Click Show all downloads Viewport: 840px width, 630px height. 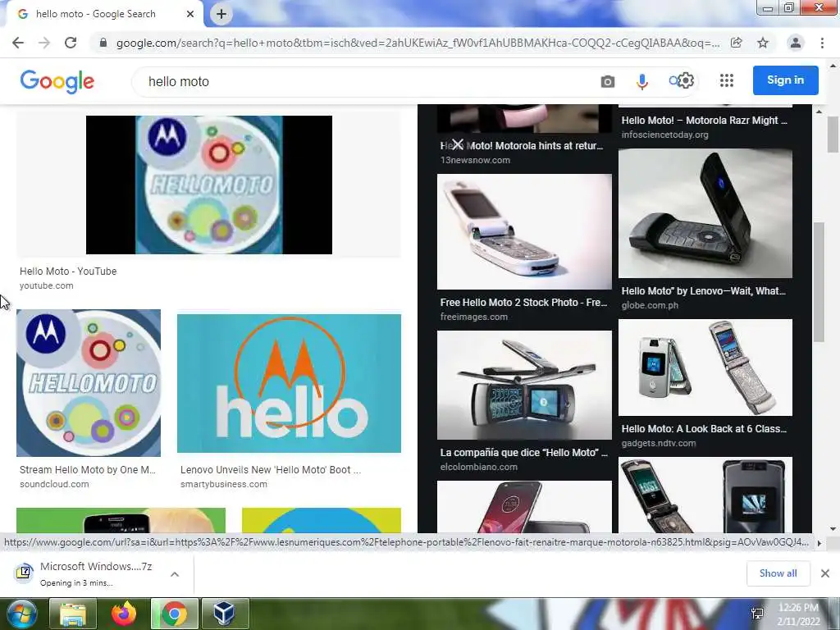point(778,573)
